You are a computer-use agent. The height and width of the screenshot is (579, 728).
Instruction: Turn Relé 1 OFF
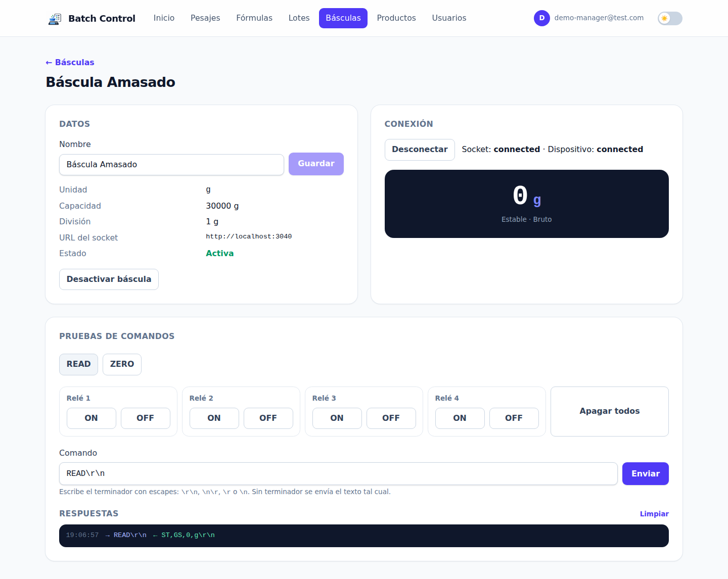point(145,418)
